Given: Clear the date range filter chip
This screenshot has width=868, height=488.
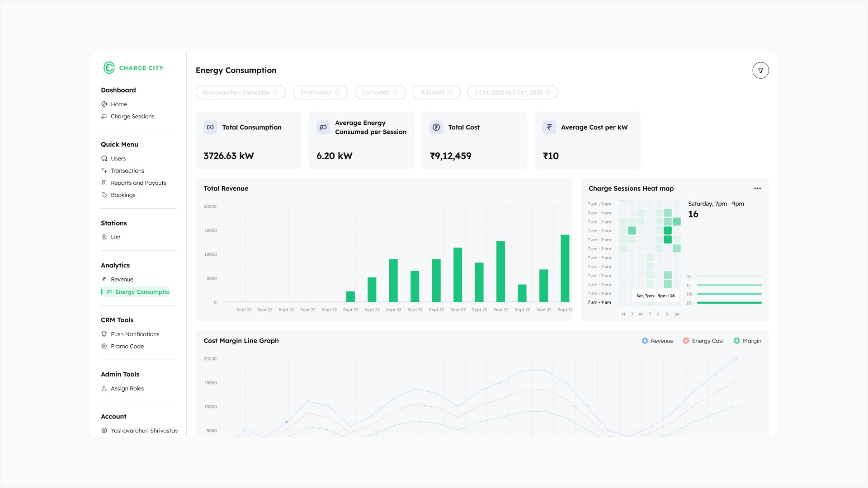Looking at the screenshot, I should pos(548,93).
